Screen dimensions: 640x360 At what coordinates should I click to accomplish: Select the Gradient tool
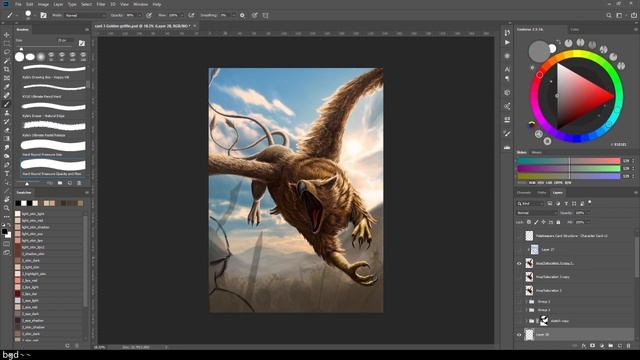click(7, 138)
